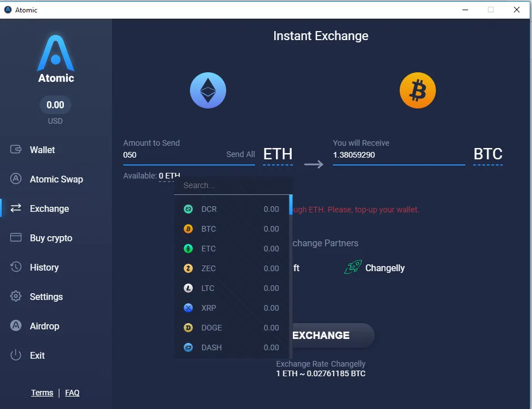The height and width of the screenshot is (409, 532).
Task: Click the Atomic icon in the title bar
Action: (x=8, y=10)
